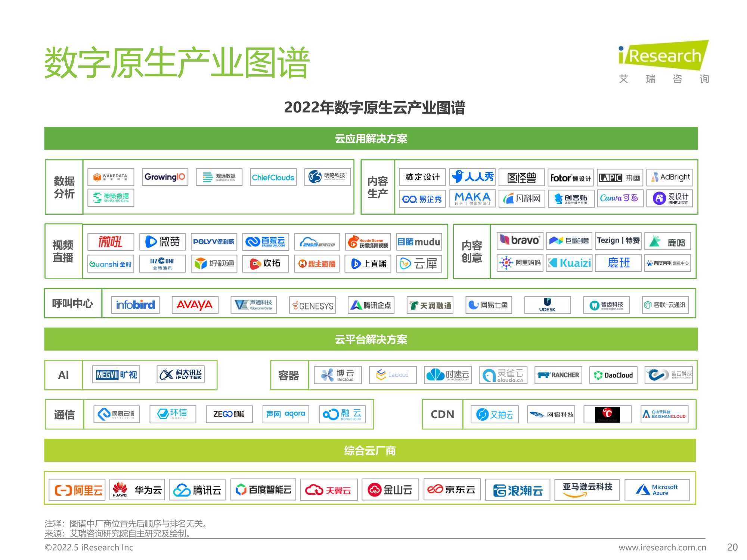Click the 云平台解决方案 green header bar
747x560 pixels.
coord(371,339)
